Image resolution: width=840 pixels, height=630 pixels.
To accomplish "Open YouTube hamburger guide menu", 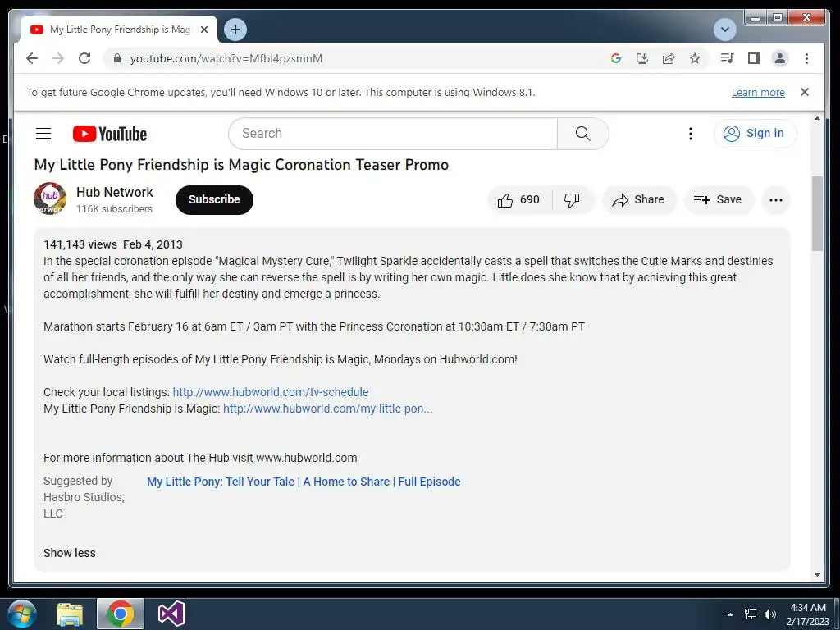I will pyautogui.click(x=43, y=134).
